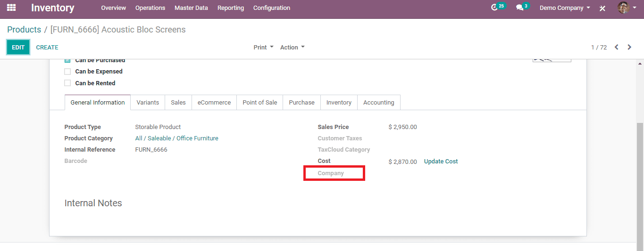Toggle the Can be Rented checkbox
The width and height of the screenshot is (644, 251).
[x=67, y=83]
